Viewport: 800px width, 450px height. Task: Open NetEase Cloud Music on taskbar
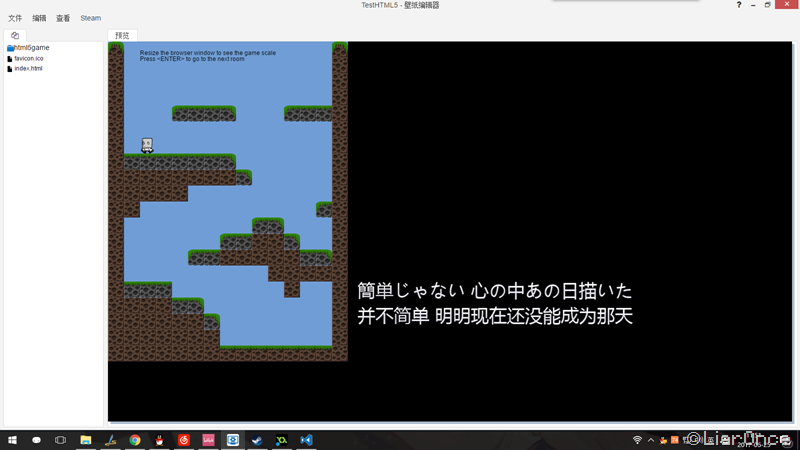point(184,440)
